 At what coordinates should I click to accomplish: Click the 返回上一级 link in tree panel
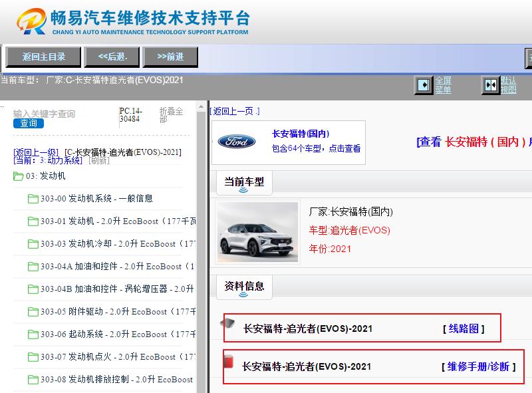click(36, 152)
